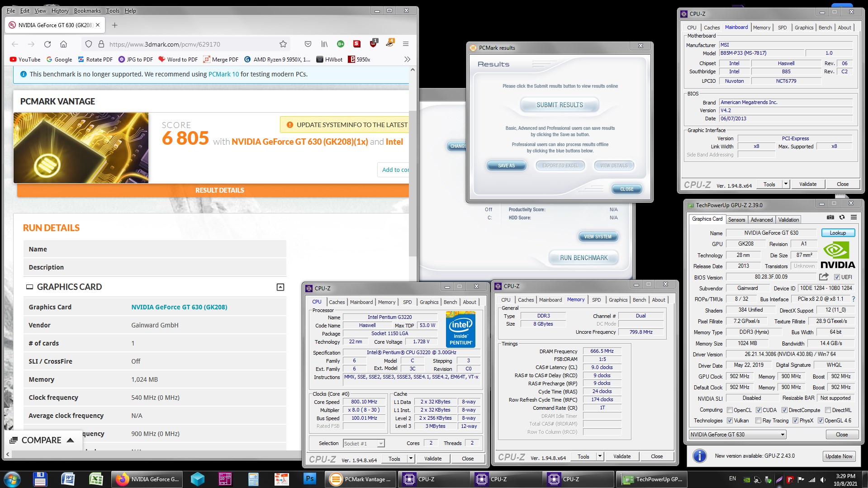
Task: Click the green B+ extension icon
Action: click(341, 44)
